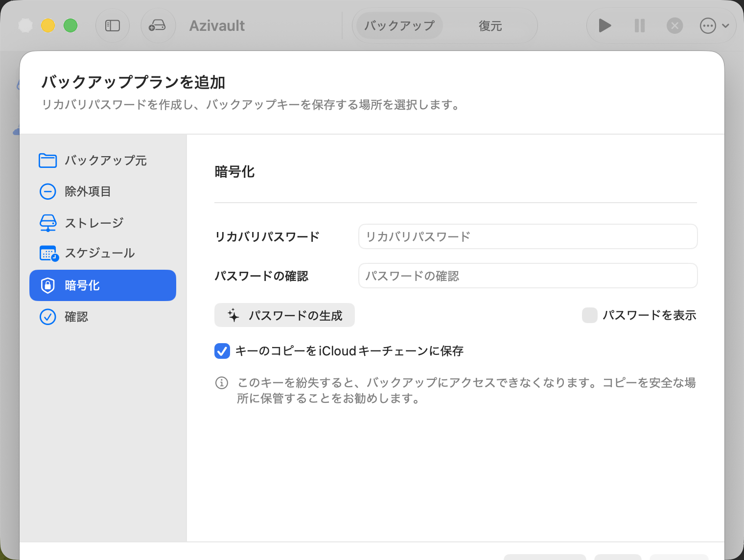Enable the パスワードを表示 checkbox
This screenshot has height=560, width=744.
pos(590,315)
